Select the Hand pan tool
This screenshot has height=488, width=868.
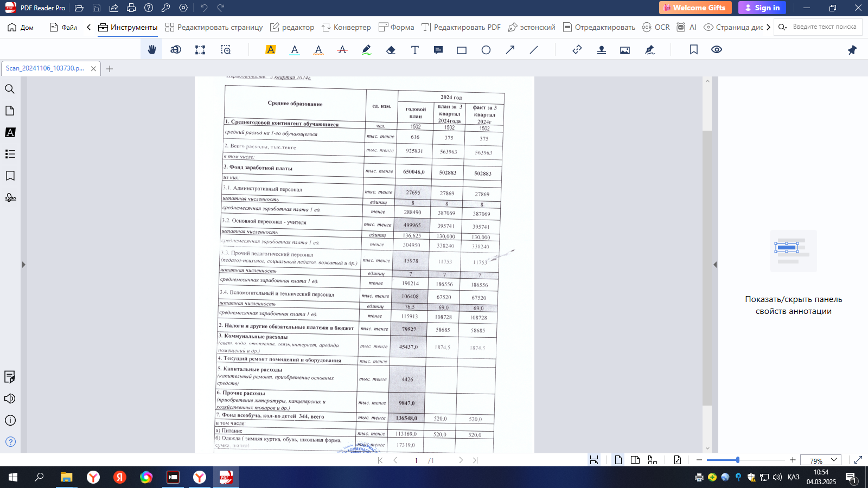(x=152, y=50)
